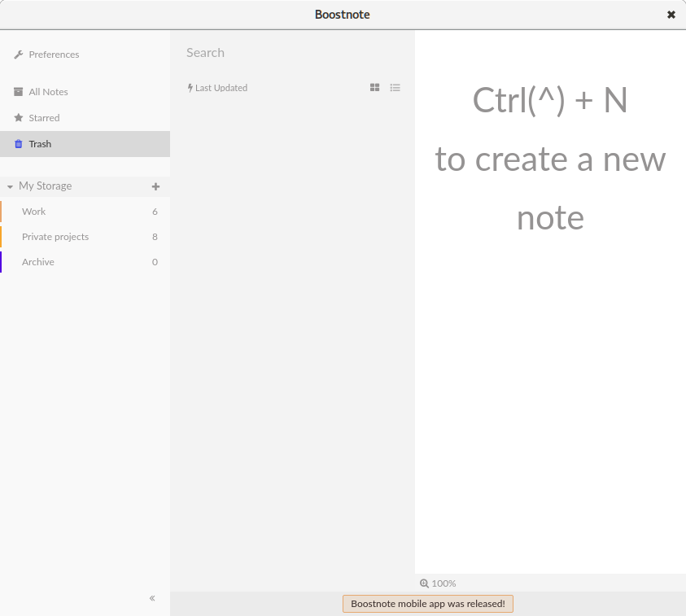Focus the Search input field

[x=292, y=53]
